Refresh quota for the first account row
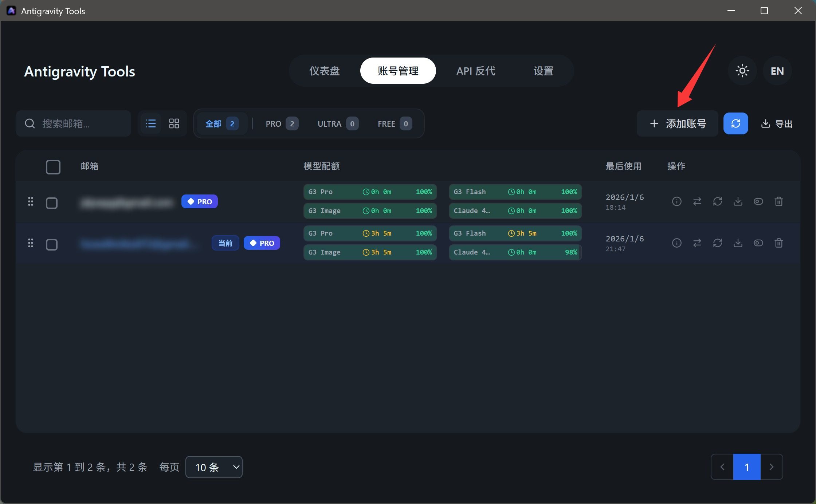Viewport: 816px width, 504px height. pos(717,201)
